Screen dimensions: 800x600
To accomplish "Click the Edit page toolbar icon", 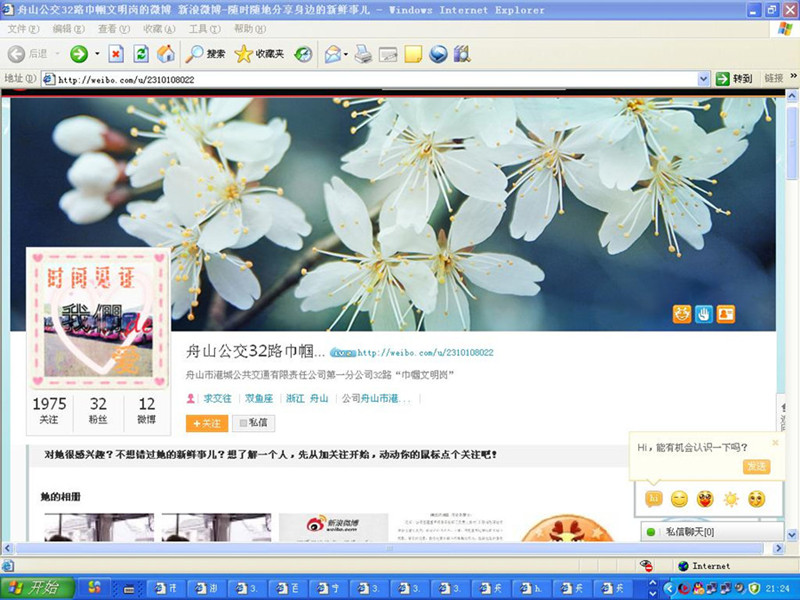I will click(388, 55).
